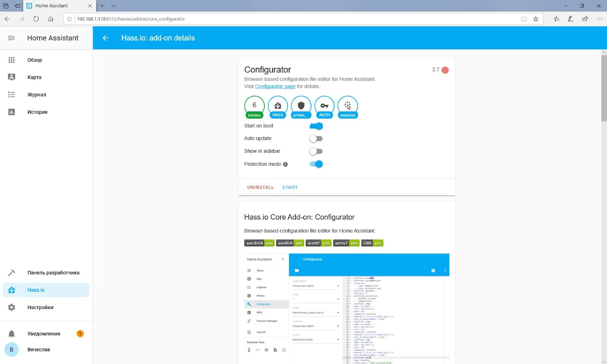607x364 pixels.
Task: Select Hass.io in the sidebar
Action: click(x=46, y=290)
